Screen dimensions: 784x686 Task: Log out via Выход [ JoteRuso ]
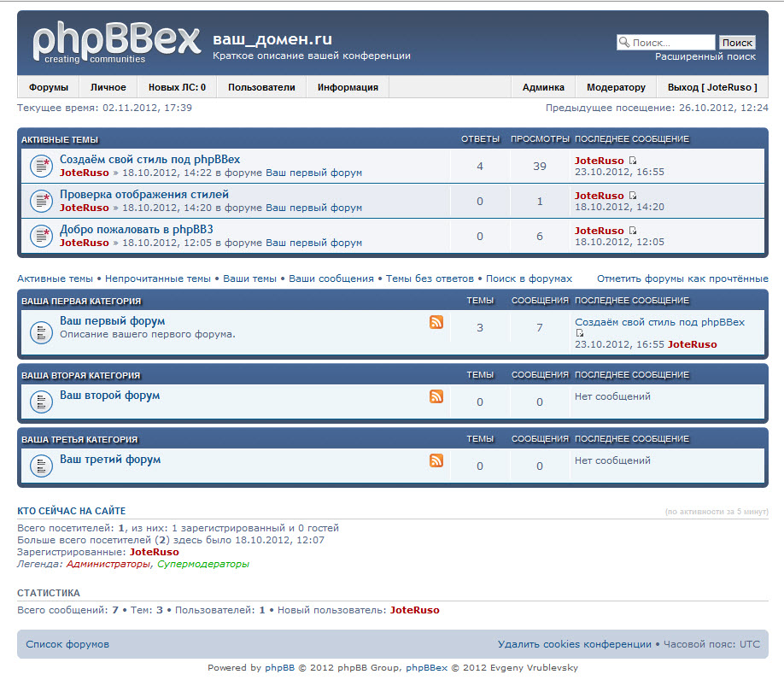[x=711, y=87]
